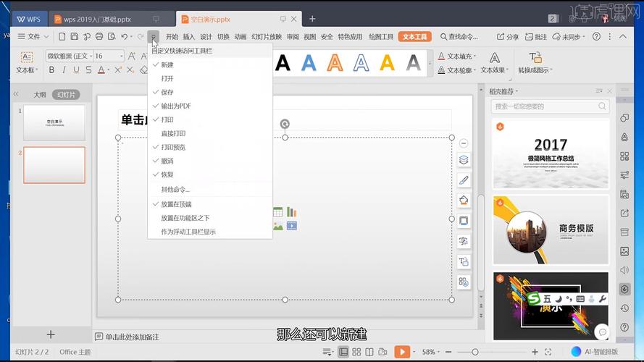Toggle 输出为PDF in quick access menu
Viewport: 644px width, 362px height.
coord(210,106)
